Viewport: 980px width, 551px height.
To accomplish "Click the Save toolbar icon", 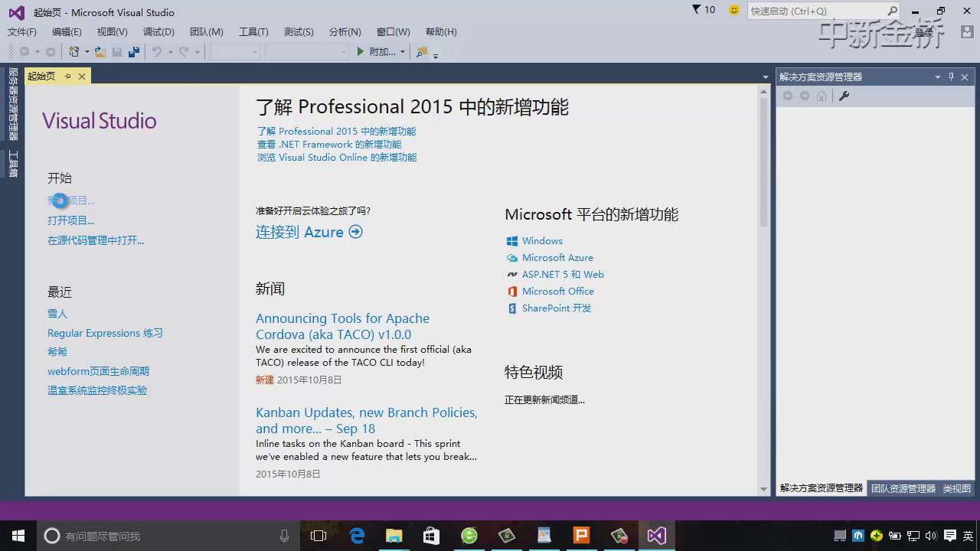I will point(117,51).
